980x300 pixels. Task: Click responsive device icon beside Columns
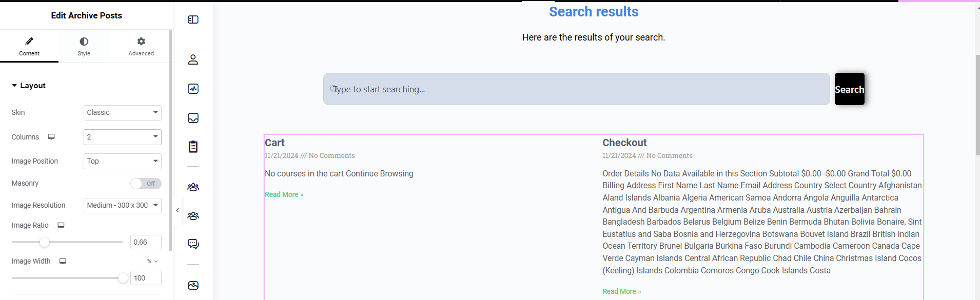(51, 137)
